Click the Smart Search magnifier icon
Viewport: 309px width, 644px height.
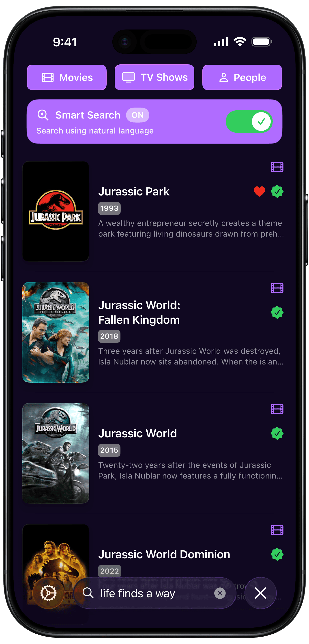(x=43, y=115)
